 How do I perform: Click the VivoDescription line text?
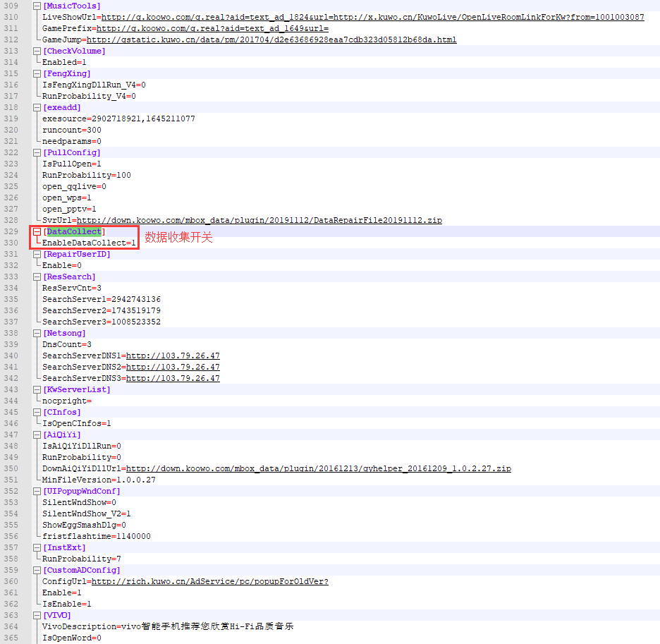coord(167,626)
